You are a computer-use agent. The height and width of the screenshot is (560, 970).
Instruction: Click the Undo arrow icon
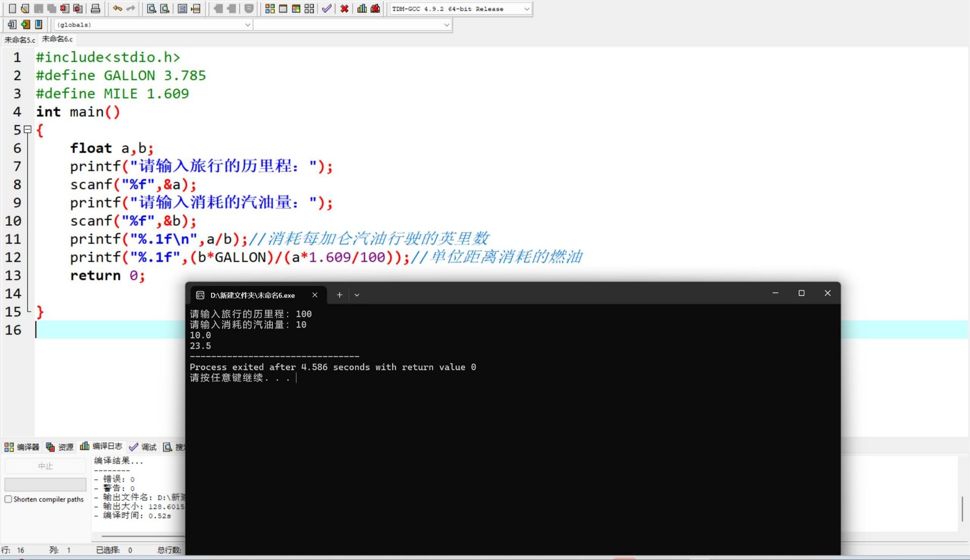click(x=117, y=9)
